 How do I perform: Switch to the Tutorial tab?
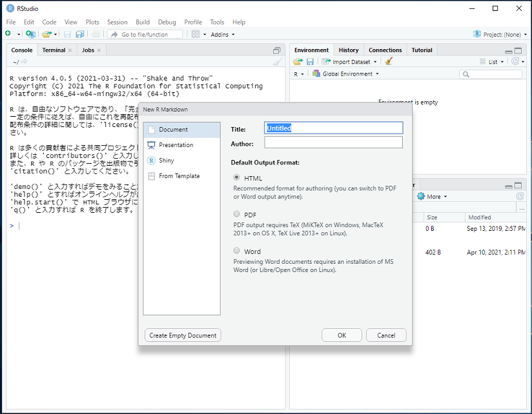coord(422,50)
